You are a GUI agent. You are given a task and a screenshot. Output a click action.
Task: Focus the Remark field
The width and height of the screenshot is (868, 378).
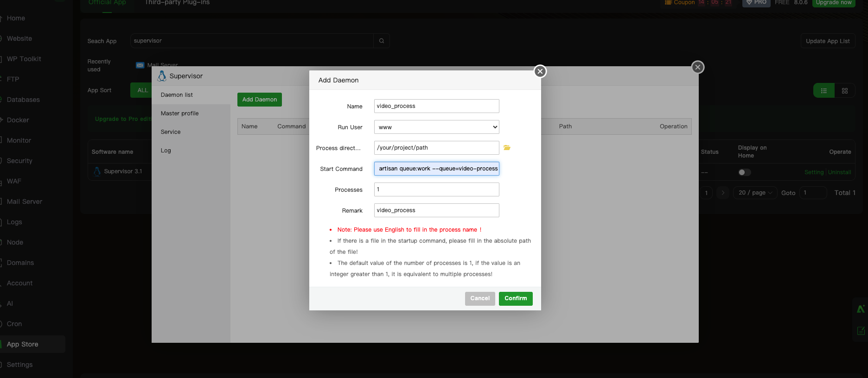[x=437, y=210]
